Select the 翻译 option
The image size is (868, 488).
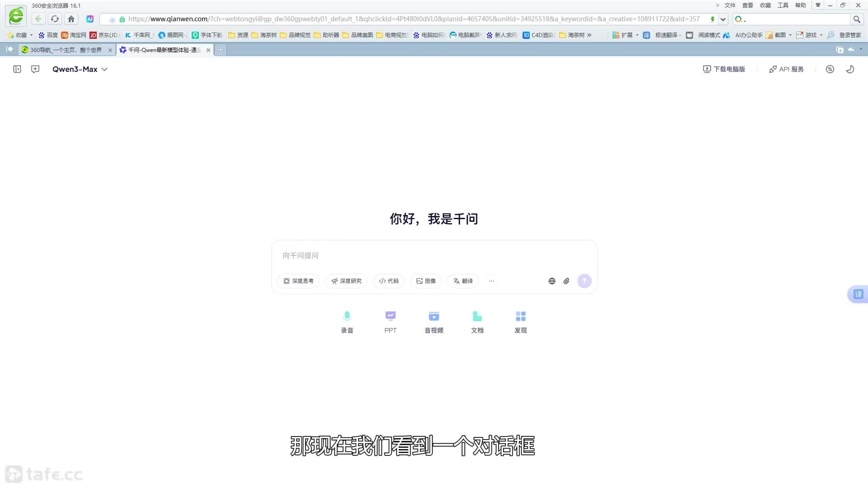click(463, 281)
